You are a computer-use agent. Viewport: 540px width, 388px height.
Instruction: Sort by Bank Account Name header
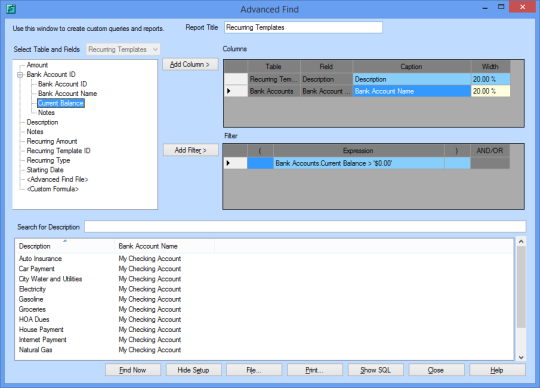coord(164,246)
